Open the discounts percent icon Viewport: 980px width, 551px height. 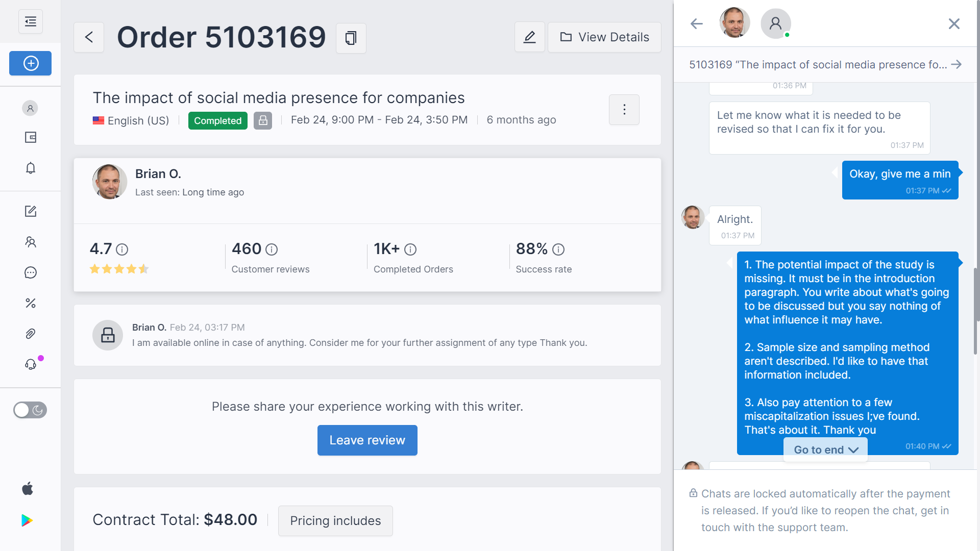coord(31,303)
